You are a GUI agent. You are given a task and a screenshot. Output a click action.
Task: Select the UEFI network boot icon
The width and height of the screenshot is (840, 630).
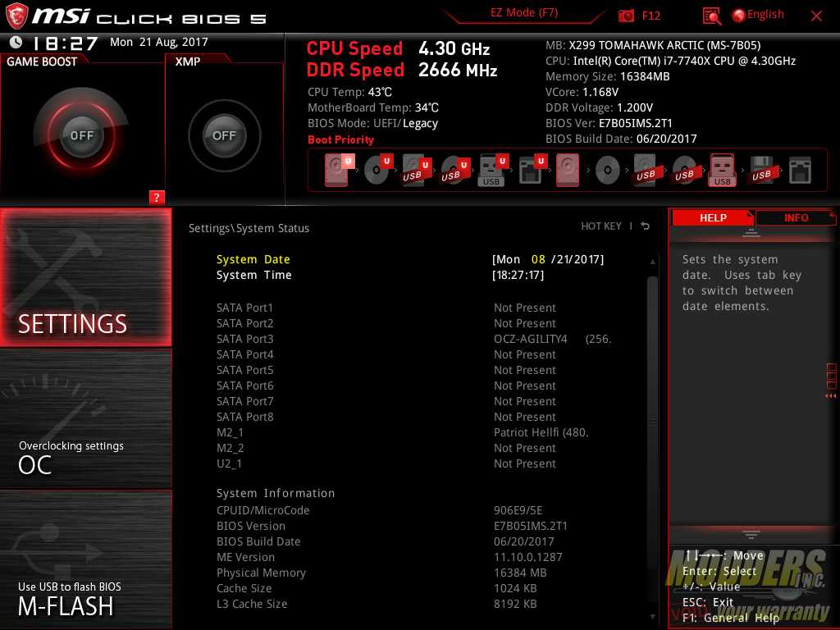[x=532, y=170]
